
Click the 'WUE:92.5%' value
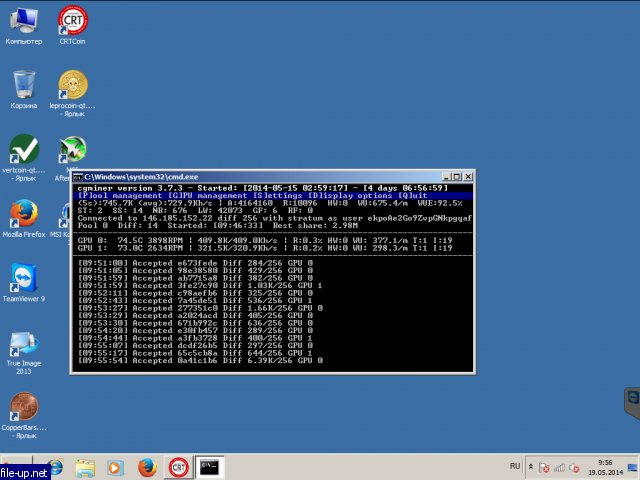(x=440, y=203)
